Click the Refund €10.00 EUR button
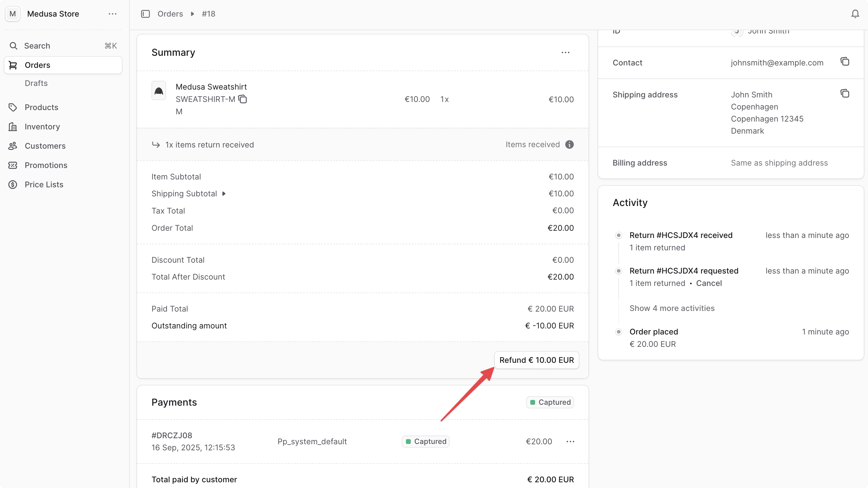Viewport: 868px width, 488px height. pos(536,360)
